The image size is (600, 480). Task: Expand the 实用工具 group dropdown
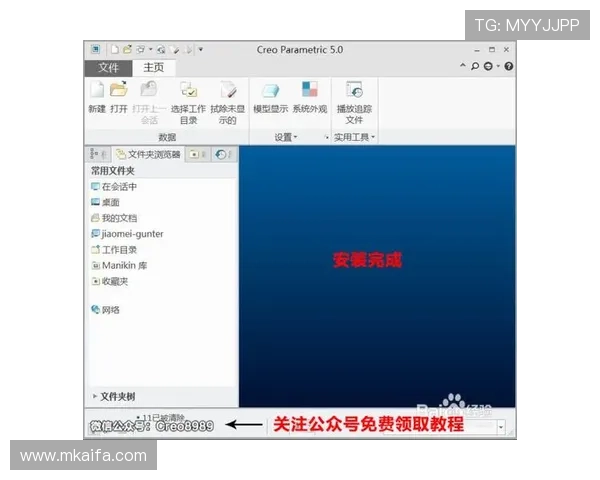pos(354,137)
